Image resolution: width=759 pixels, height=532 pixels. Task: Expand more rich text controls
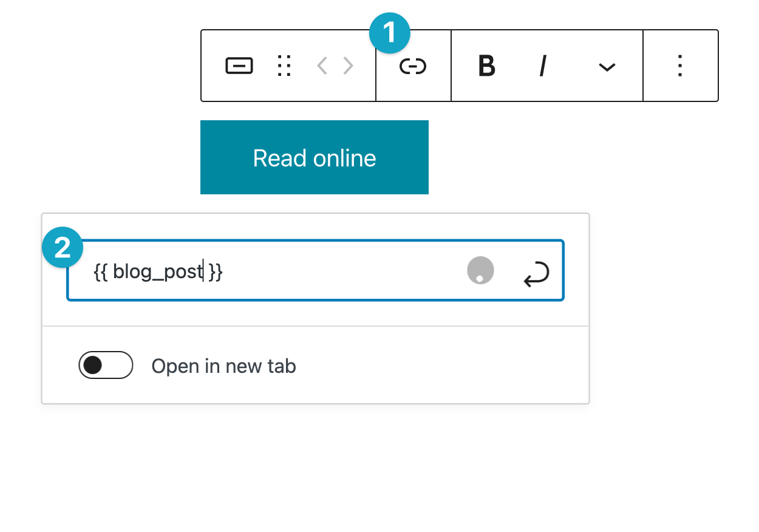pyautogui.click(x=607, y=67)
